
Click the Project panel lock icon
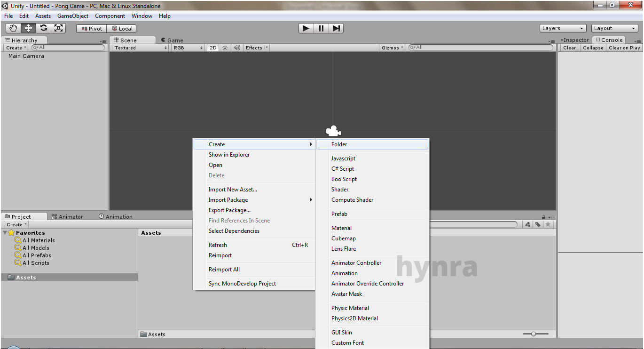pyautogui.click(x=544, y=217)
